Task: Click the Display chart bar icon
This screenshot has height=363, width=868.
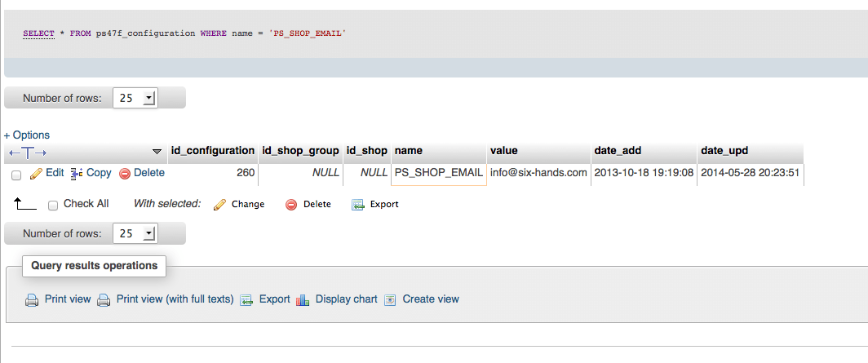Action: pos(302,300)
